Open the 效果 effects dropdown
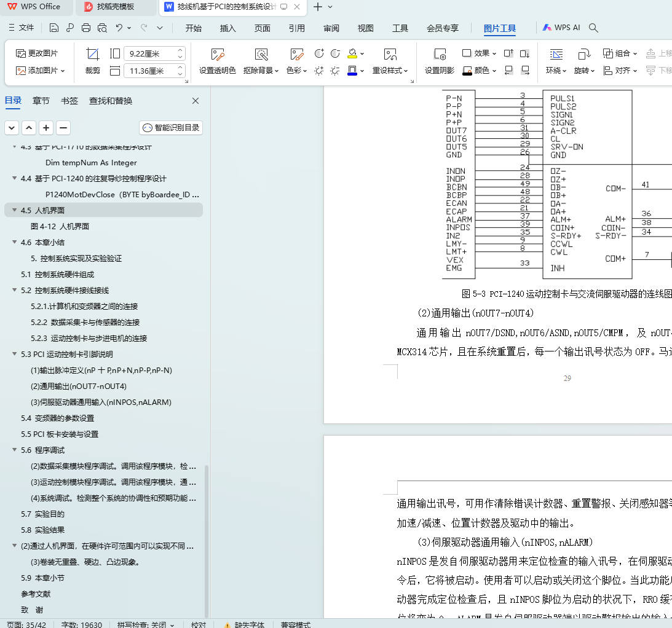Viewport: 672px width, 628px height. [479, 53]
